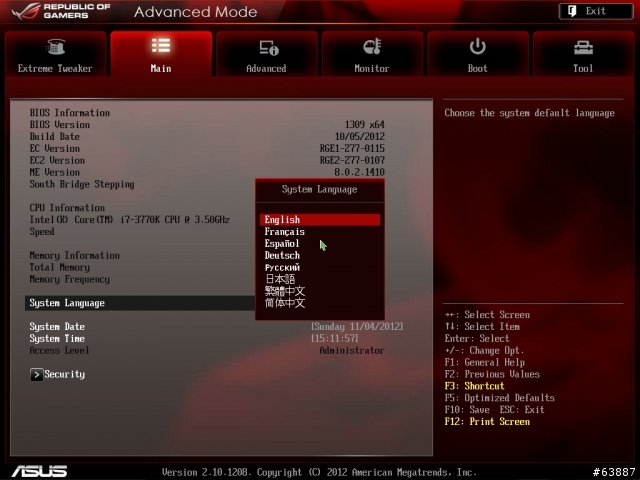The width and height of the screenshot is (640, 480).
Task: Click the Choose the system default language help text
Action: point(529,113)
